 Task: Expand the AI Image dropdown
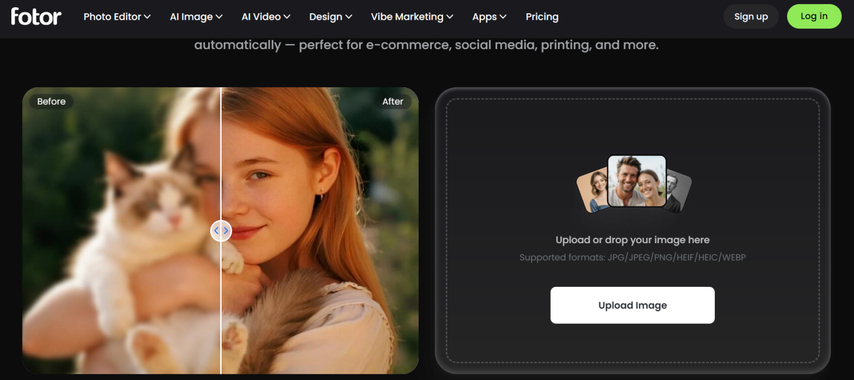pyautogui.click(x=196, y=17)
